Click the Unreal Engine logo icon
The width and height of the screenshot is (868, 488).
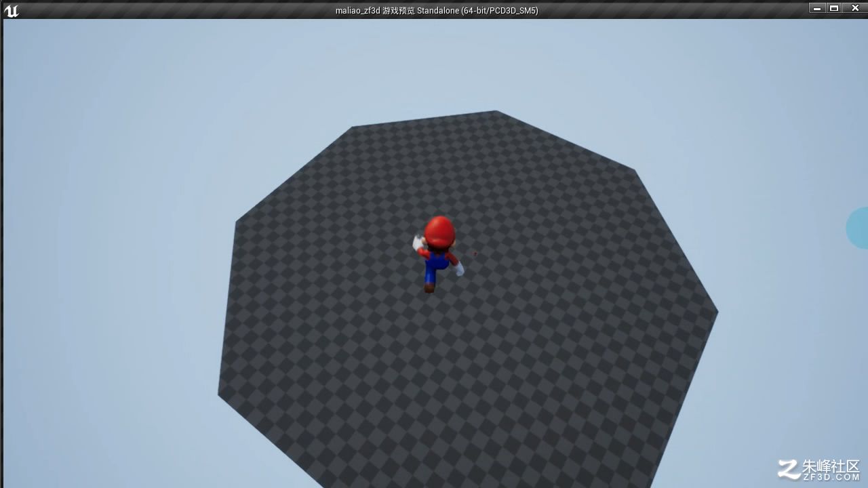pyautogui.click(x=11, y=10)
